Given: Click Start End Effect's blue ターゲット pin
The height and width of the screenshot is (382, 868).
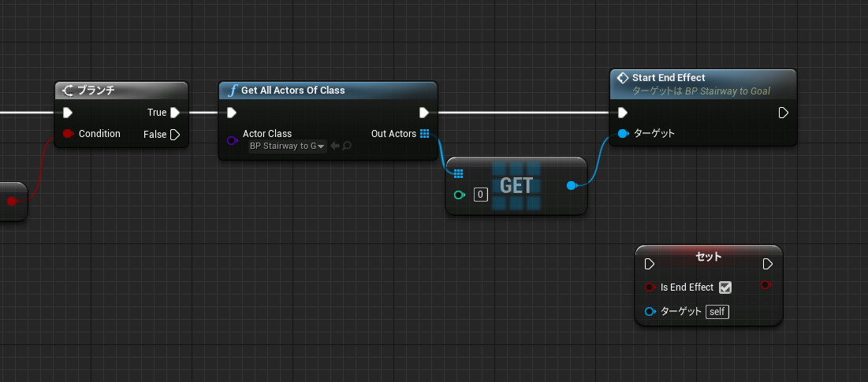Looking at the screenshot, I should [x=623, y=133].
